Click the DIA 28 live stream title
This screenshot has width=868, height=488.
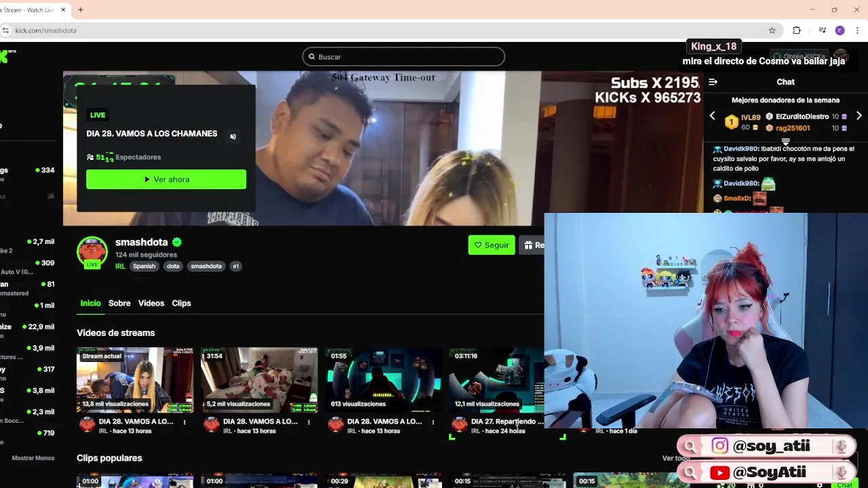click(152, 134)
